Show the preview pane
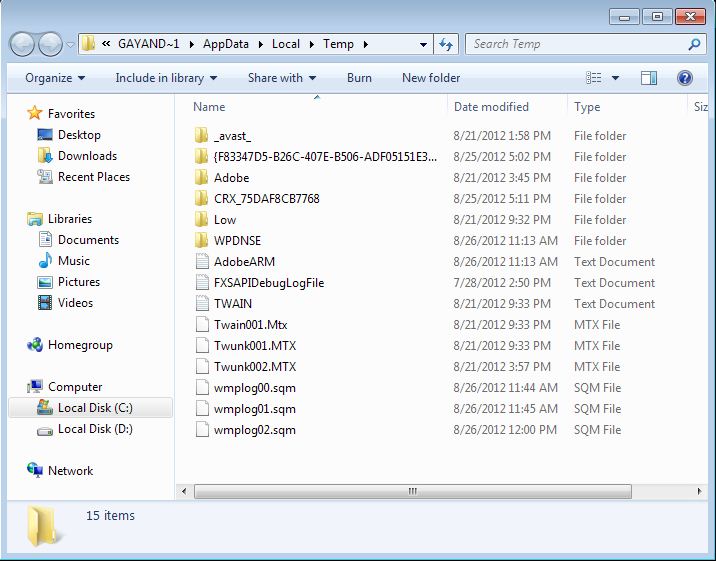The height and width of the screenshot is (561, 716). 649,78
